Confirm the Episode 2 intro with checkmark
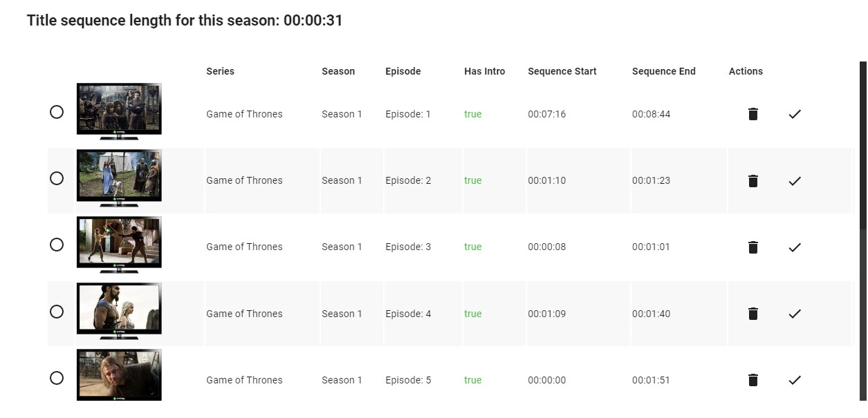Image resolution: width=868 pixels, height=418 pixels. [x=795, y=181]
